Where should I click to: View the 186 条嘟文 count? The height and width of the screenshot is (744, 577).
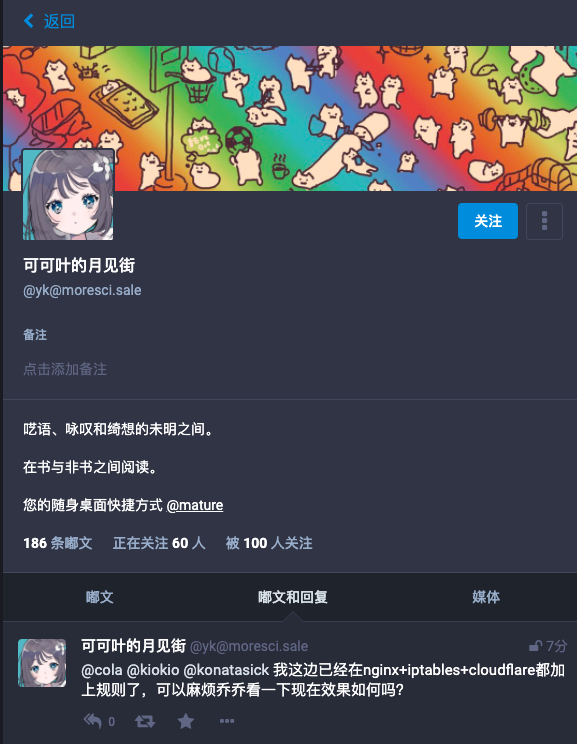58,543
